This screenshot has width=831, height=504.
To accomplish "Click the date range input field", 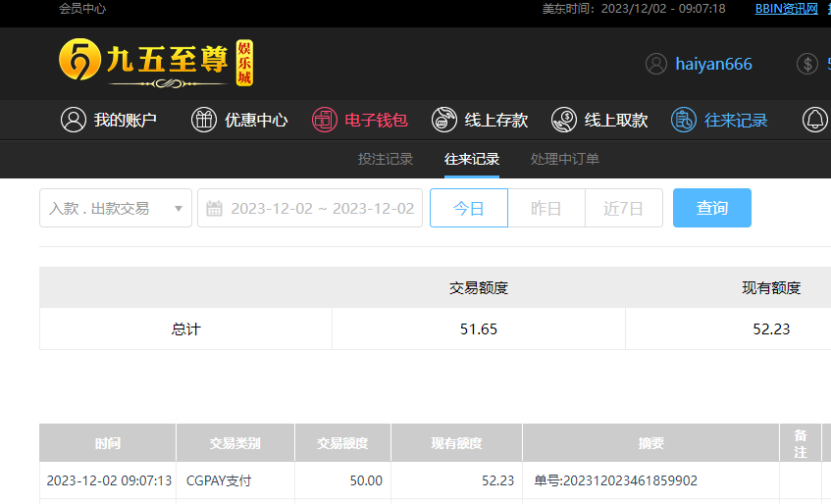I will (x=310, y=208).
